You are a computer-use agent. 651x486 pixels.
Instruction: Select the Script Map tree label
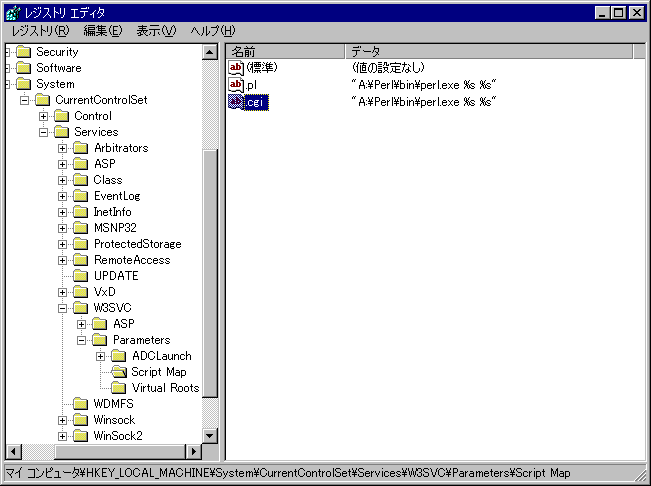tap(159, 372)
